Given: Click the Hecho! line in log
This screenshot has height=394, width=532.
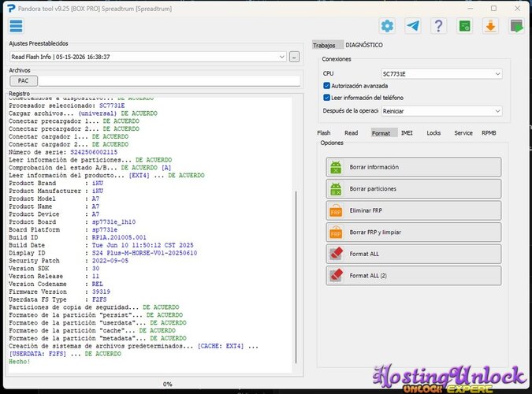Looking at the screenshot, I should pos(20,362).
